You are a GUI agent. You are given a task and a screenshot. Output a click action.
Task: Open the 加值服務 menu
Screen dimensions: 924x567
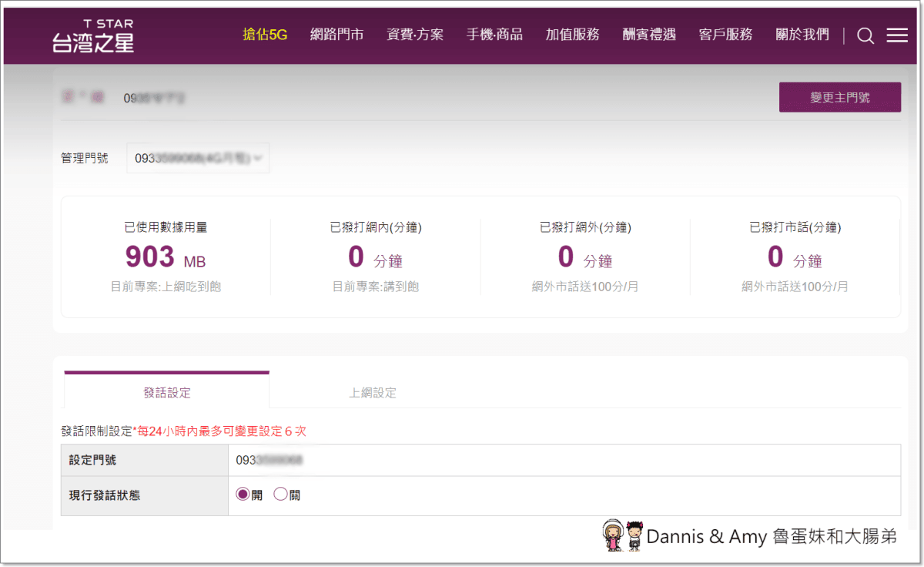coord(573,35)
